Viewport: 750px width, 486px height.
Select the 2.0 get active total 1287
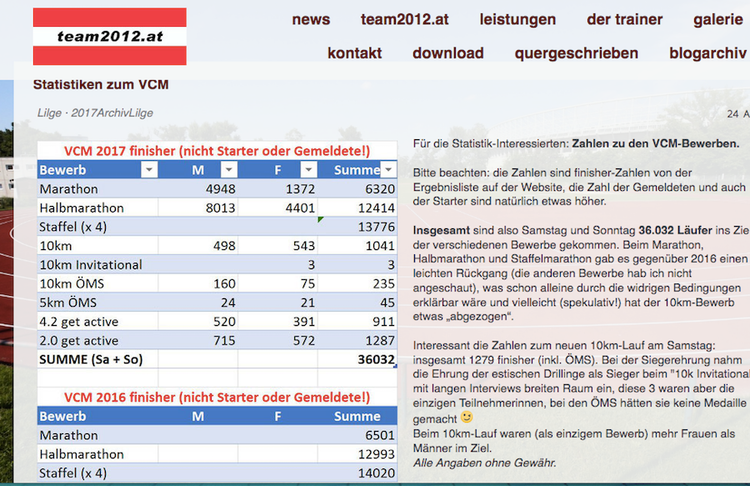[x=380, y=341]
